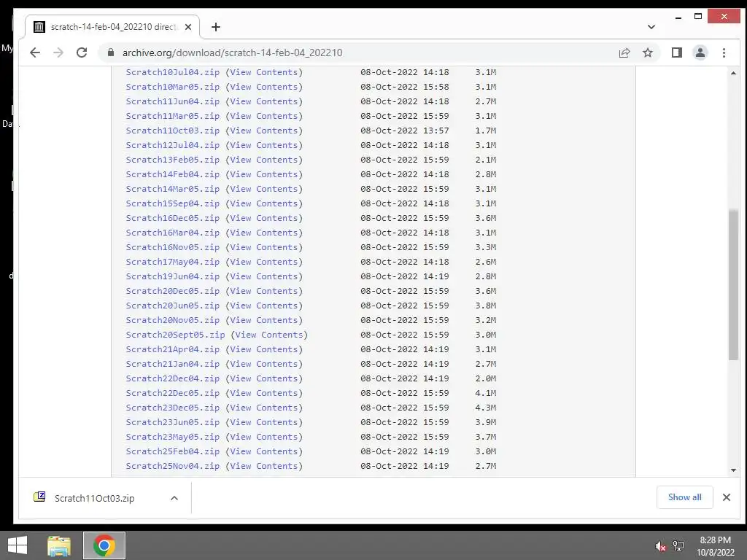Go back to the previous page
The height and width of the screenshot is (560, 747).
(x=35, y=52)
